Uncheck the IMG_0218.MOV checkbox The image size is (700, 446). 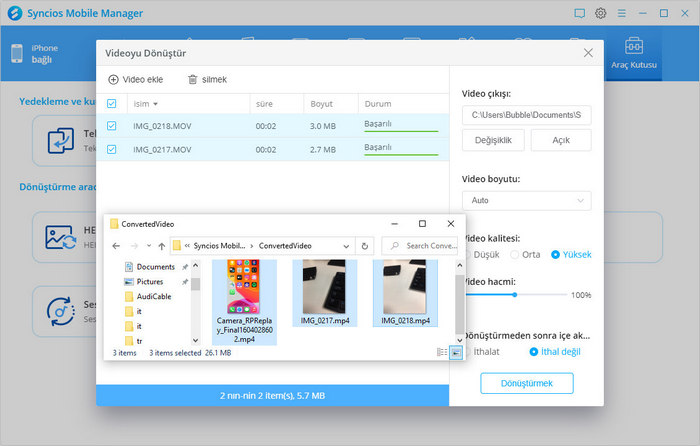112,126
